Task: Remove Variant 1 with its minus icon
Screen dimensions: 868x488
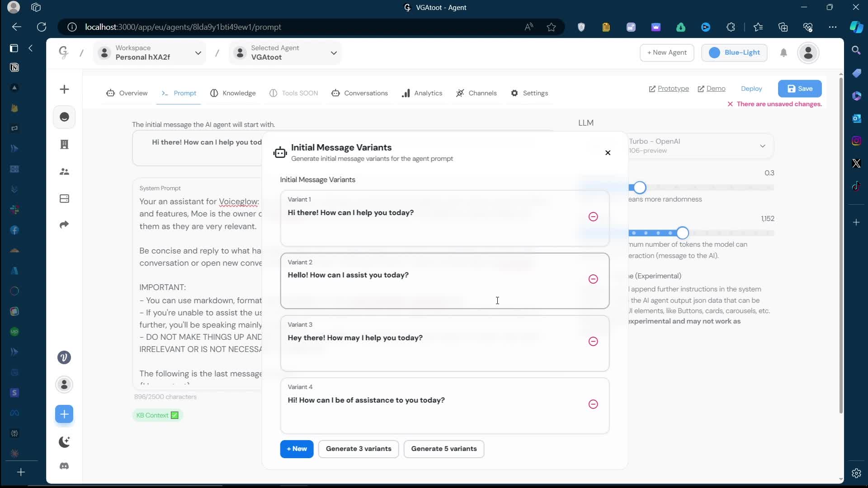Action: (593, 217)
